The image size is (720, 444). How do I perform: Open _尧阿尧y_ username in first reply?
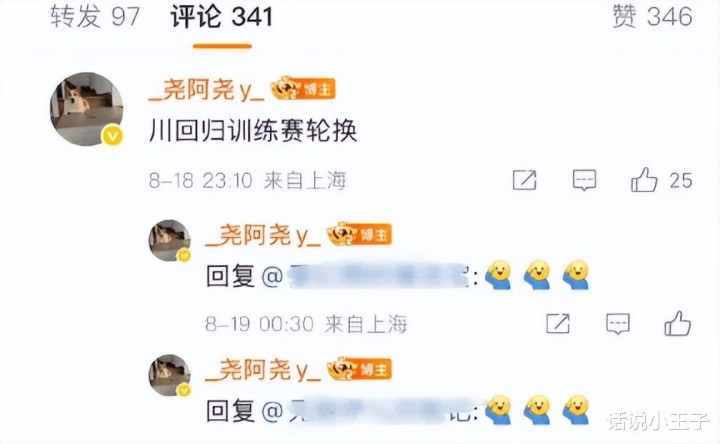coord(263,235)
